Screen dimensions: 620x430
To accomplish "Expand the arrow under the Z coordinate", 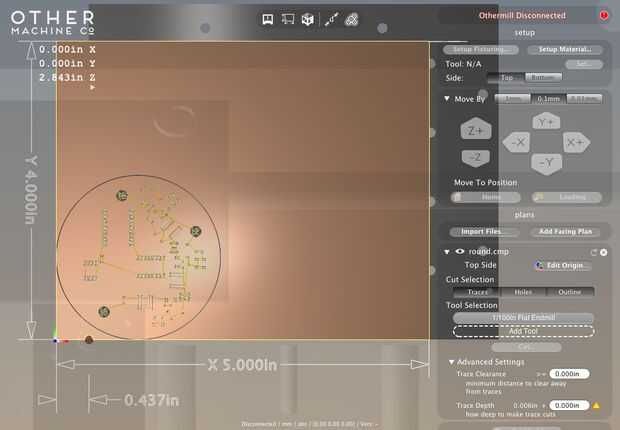I will pyautogui.click(x=92, y=87).
